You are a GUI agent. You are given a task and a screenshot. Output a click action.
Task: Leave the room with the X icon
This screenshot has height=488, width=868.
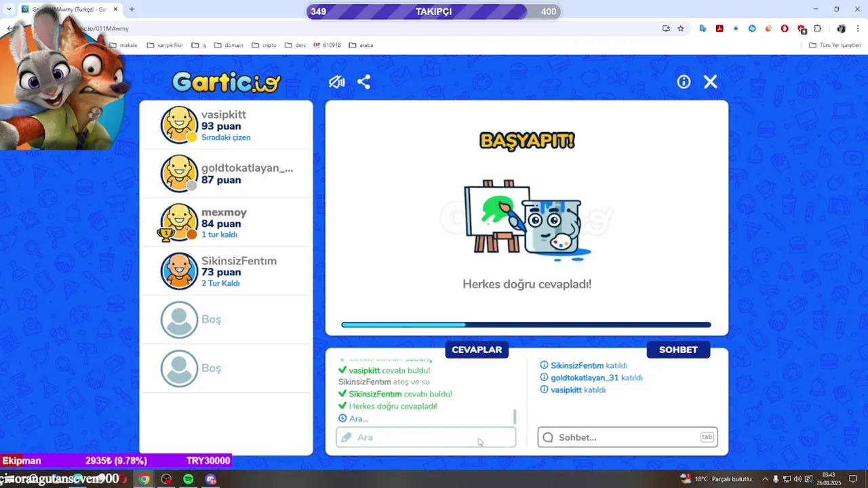pos(710,82)
